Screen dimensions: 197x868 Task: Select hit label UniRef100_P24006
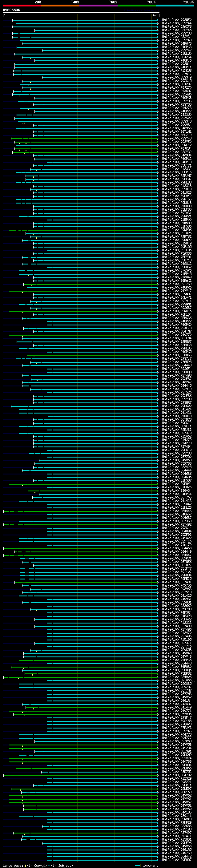click(x=177, y=676)
